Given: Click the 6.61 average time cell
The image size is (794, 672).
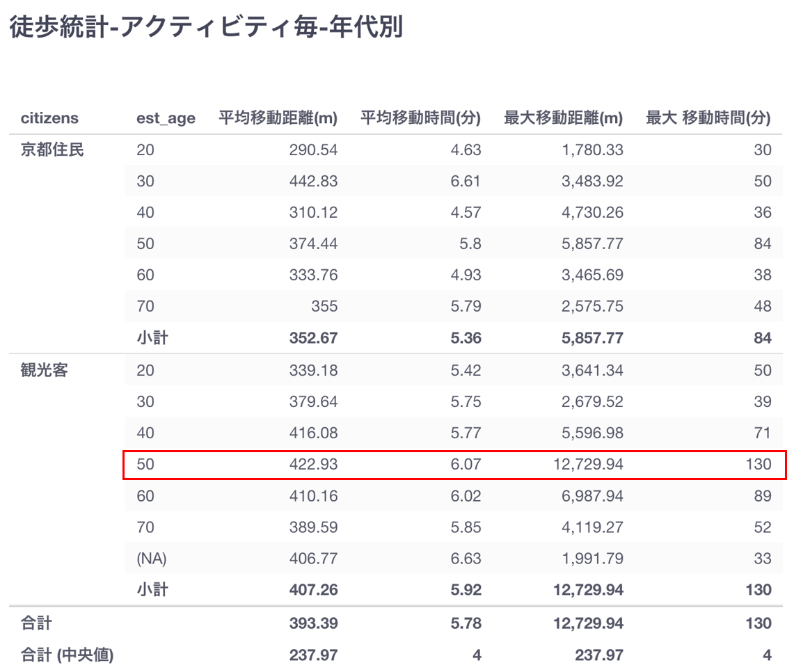Looking at the screenshot, I should [x=466, y=181].
